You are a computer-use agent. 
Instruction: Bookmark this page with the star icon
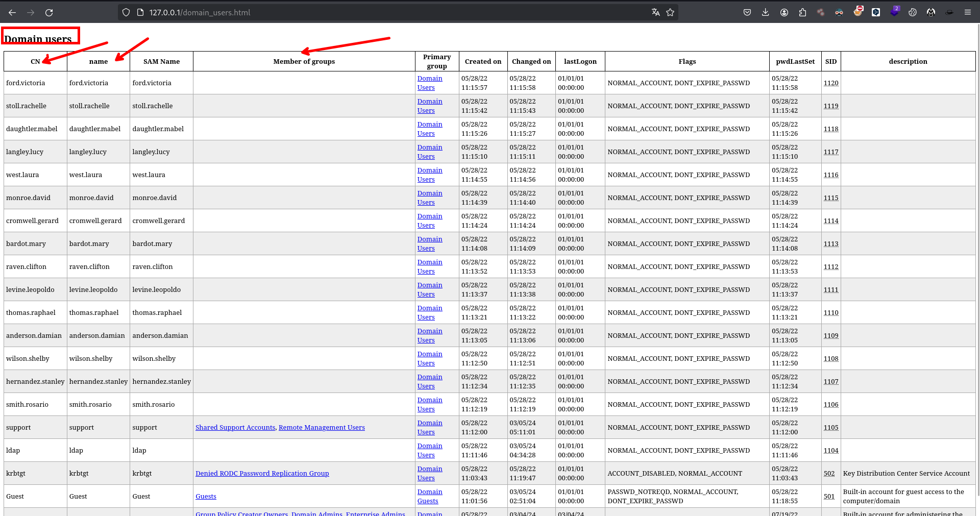[670, 12]
